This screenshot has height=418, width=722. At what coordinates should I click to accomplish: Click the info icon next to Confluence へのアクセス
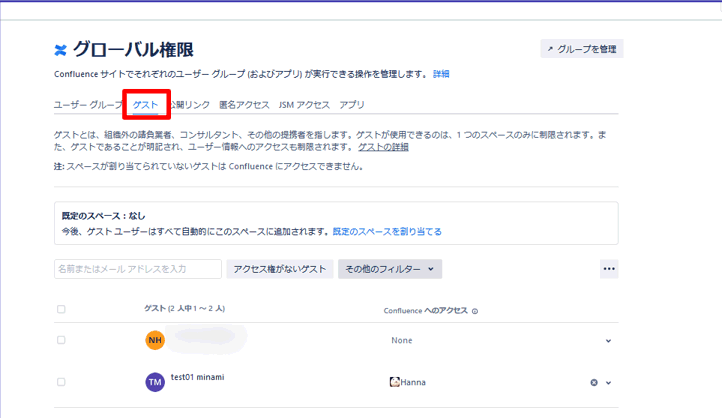pos(475,311)
